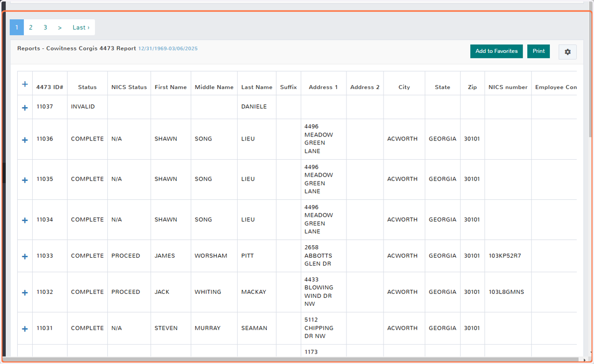Sort by 4473 ID# column header
The height and width of the screenshot is (364, 594).
49,87
